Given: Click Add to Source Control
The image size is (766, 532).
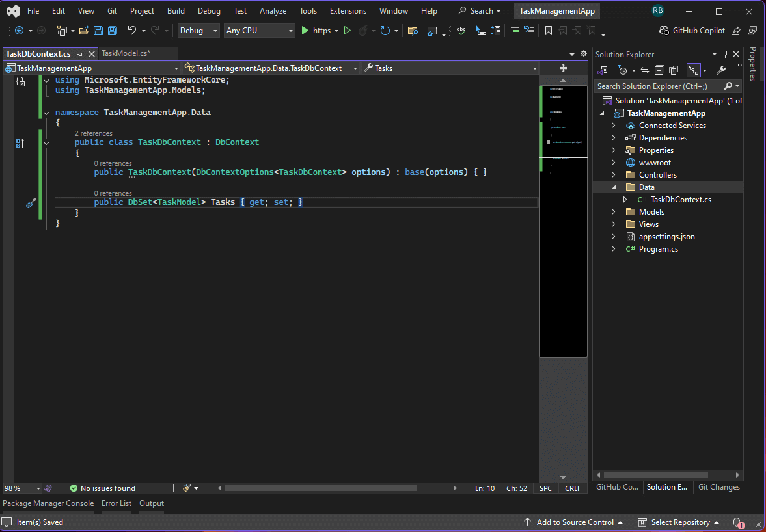Looking at the screenshot, I should point(574,522).
